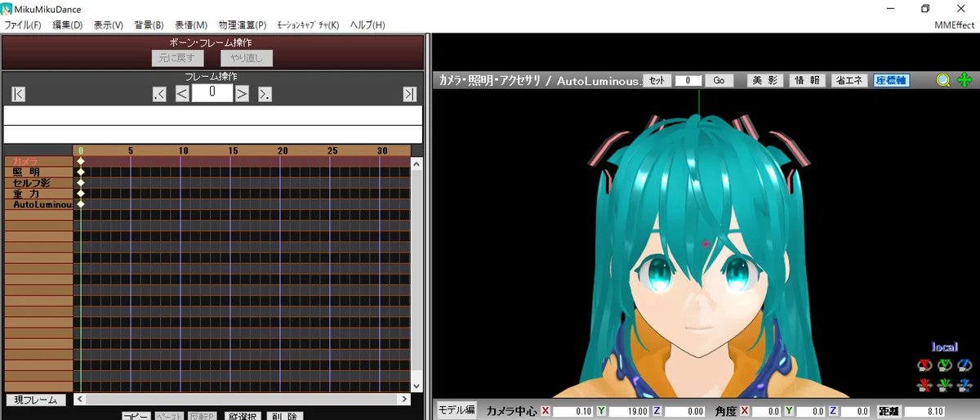Select the セルフ影 self-shadow track row
Viewport: 980px width, 420px height.
pyautogui.click(x=38, y=183)
